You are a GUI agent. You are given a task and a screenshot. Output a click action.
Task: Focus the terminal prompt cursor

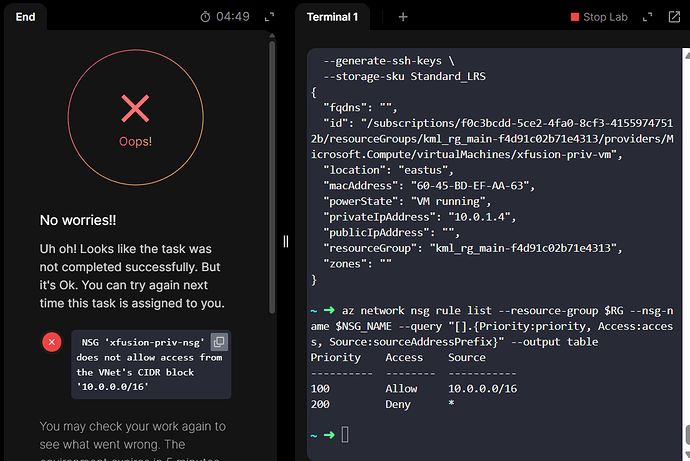[x=345, y=434]
